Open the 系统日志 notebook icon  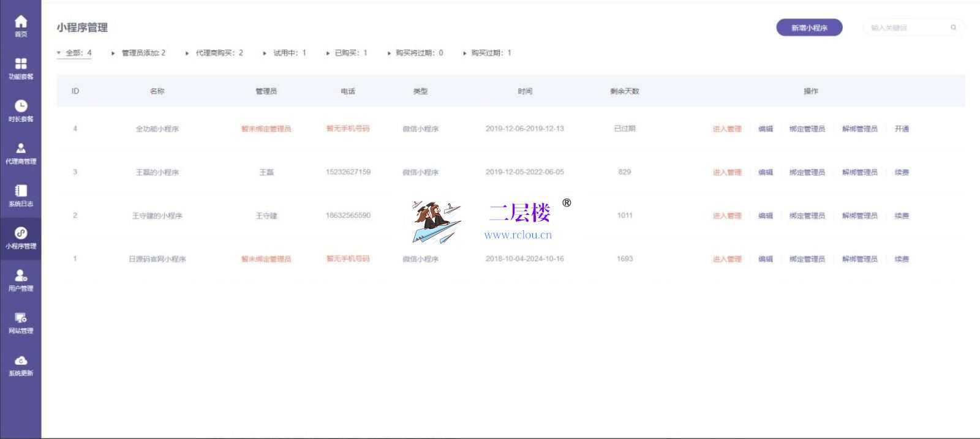click(21, 191)
